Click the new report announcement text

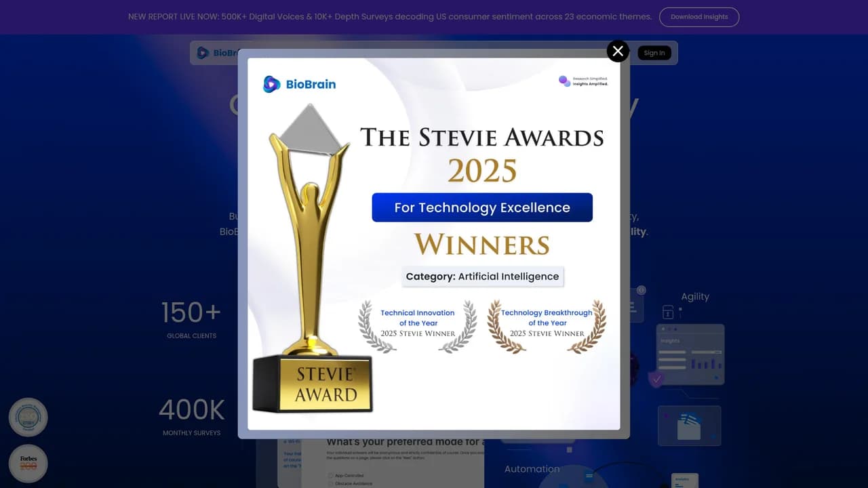tap(390, 17)
